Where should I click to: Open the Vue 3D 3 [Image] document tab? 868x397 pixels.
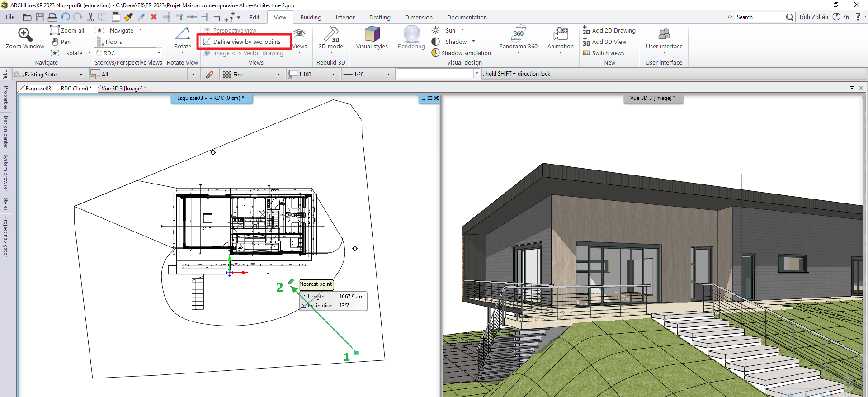click(x=123, y=89)
